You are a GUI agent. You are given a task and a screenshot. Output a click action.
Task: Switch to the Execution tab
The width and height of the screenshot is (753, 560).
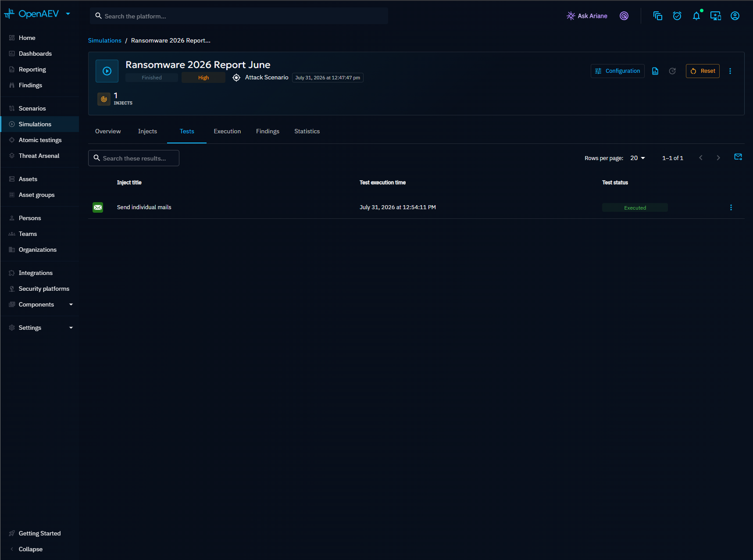227,131
